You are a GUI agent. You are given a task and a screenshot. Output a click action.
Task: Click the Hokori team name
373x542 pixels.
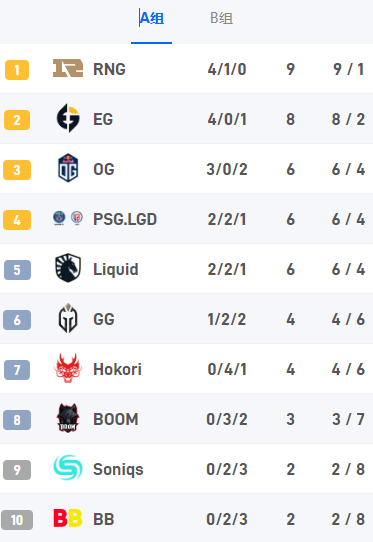point(118,369)
